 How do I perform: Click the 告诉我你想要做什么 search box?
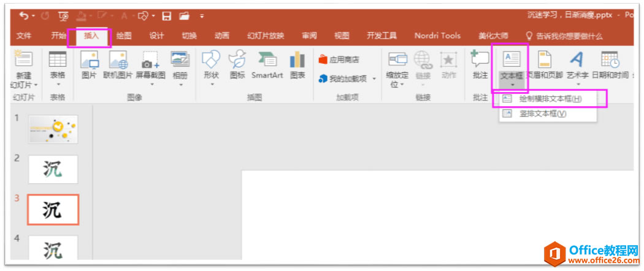(x=565, y=36)
